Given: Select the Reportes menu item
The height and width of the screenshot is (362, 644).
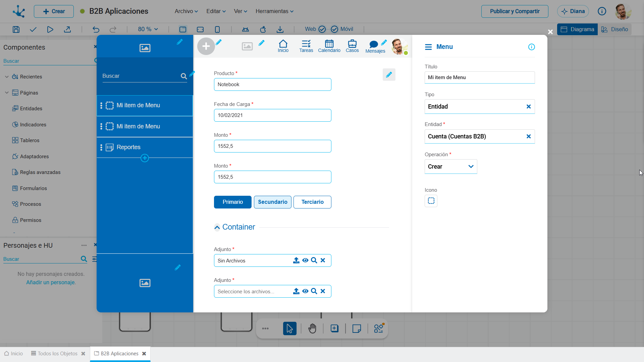Looking at the screenshot, I should click(145, 147).
